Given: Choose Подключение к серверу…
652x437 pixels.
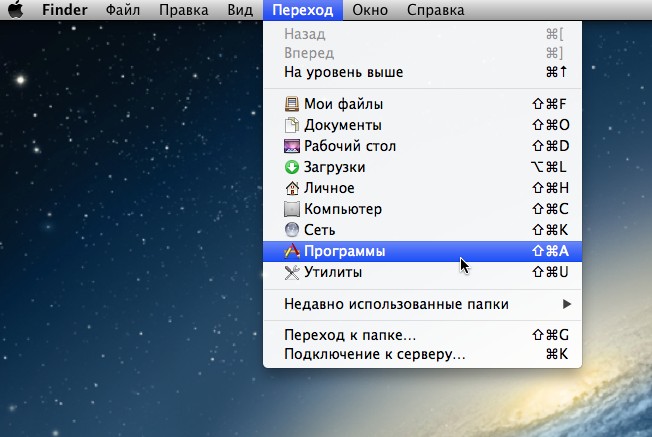Looking at the screenshot, I should point(422,354).
